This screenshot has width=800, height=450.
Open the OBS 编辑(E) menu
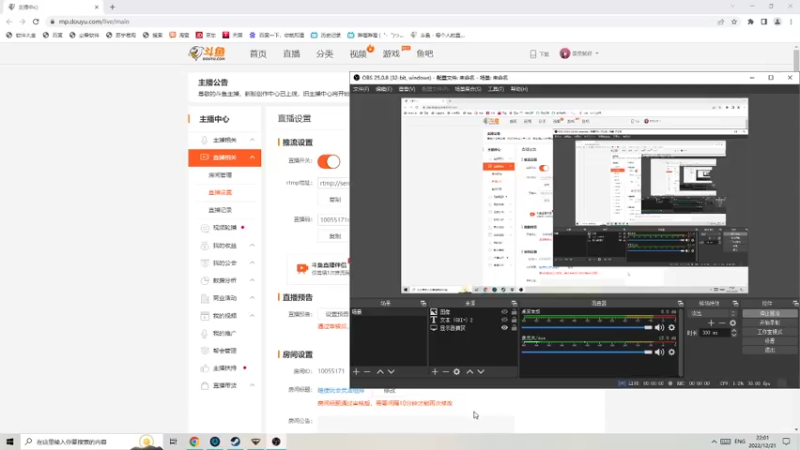click(384, 89)
